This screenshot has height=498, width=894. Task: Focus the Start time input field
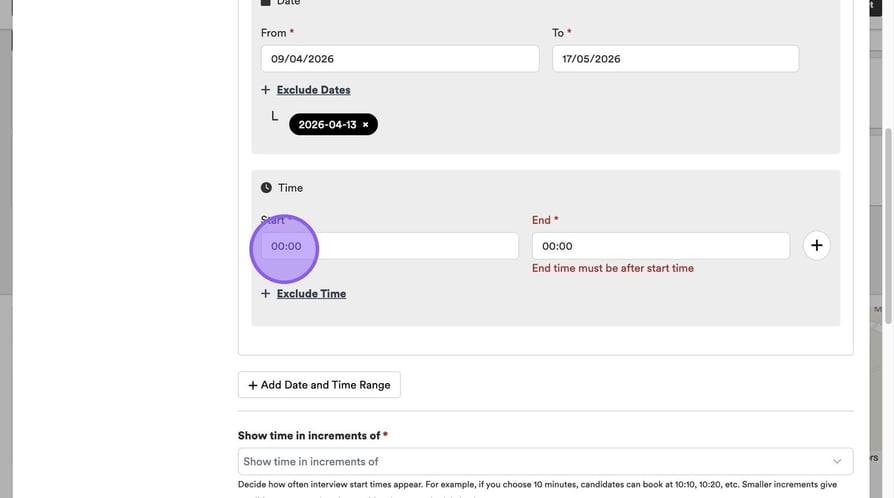click(x=389, y=246)
